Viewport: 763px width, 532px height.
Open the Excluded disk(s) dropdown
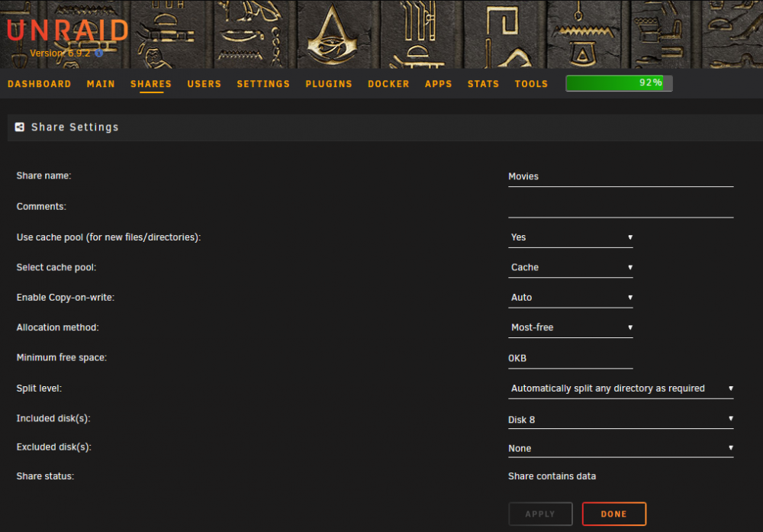coord(620,448)
